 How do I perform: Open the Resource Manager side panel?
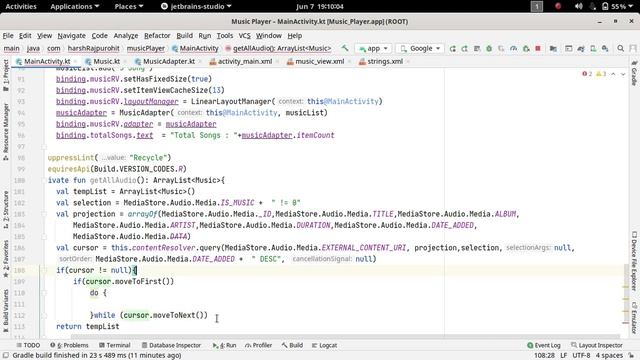coord(6,131)
